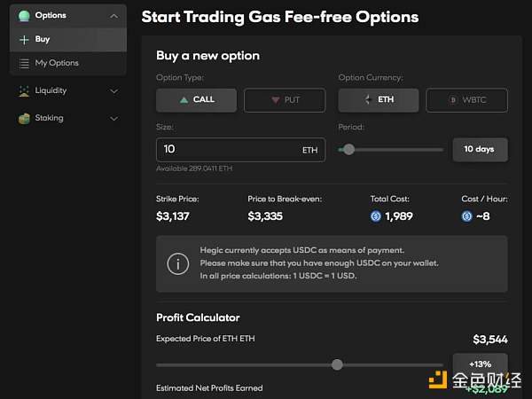
Task: Click the 10 days period button
Action: [480, 150]
